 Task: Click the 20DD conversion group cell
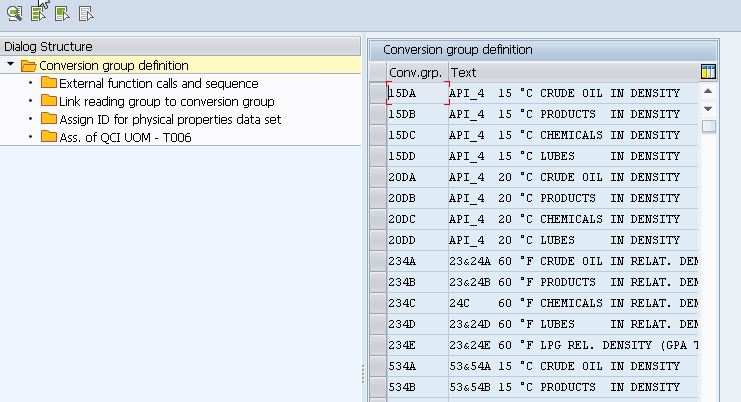(418, 240)
